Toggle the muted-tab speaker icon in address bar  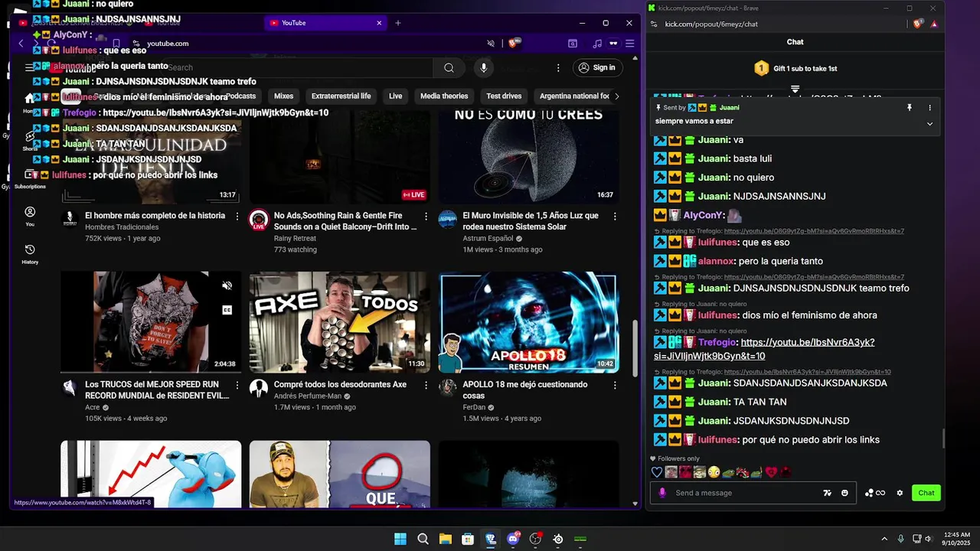click(491, 44)
